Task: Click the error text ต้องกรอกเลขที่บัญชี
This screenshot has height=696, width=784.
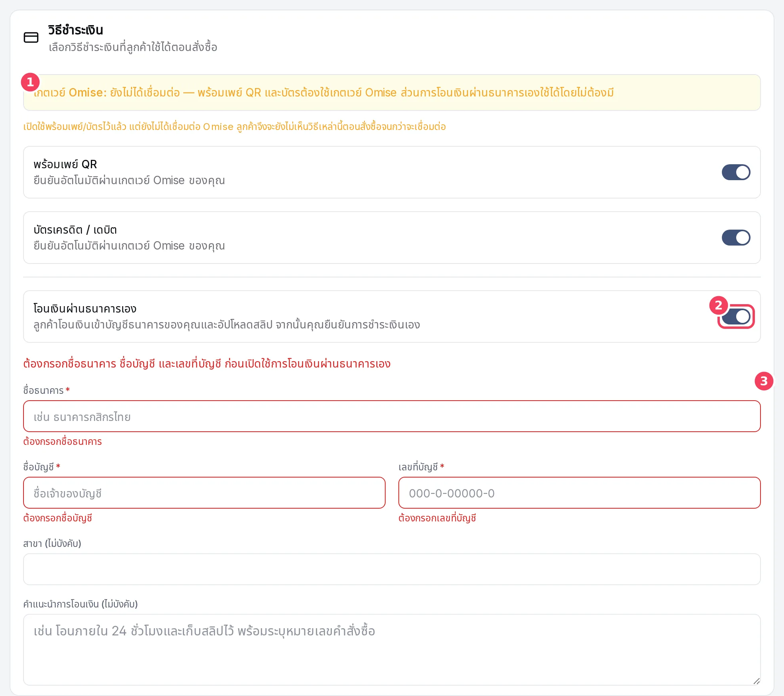Action: point(437,518)
